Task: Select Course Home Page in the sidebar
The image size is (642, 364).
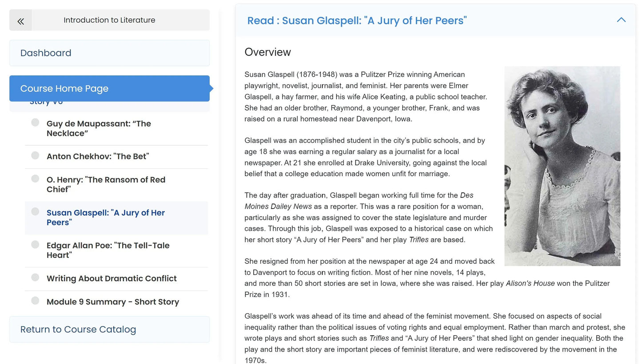Action: pos(109,88)
